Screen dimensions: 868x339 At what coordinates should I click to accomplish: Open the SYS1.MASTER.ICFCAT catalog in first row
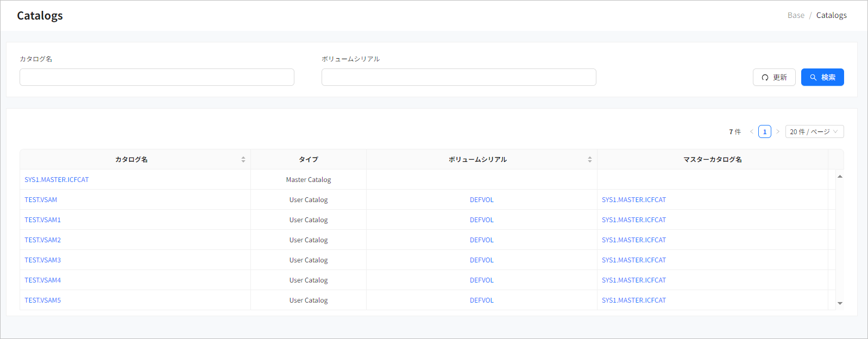click(x=56, y=180)
